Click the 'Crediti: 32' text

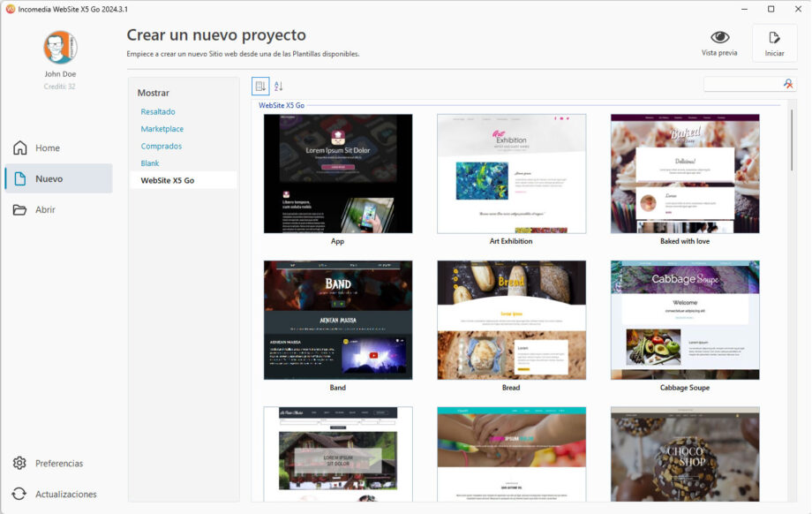coord(59,87)
